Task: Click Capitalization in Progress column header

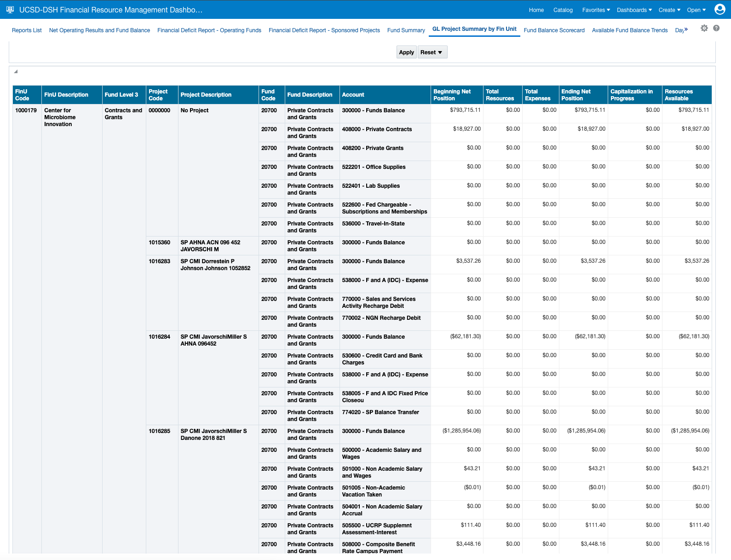Action: 635,95
